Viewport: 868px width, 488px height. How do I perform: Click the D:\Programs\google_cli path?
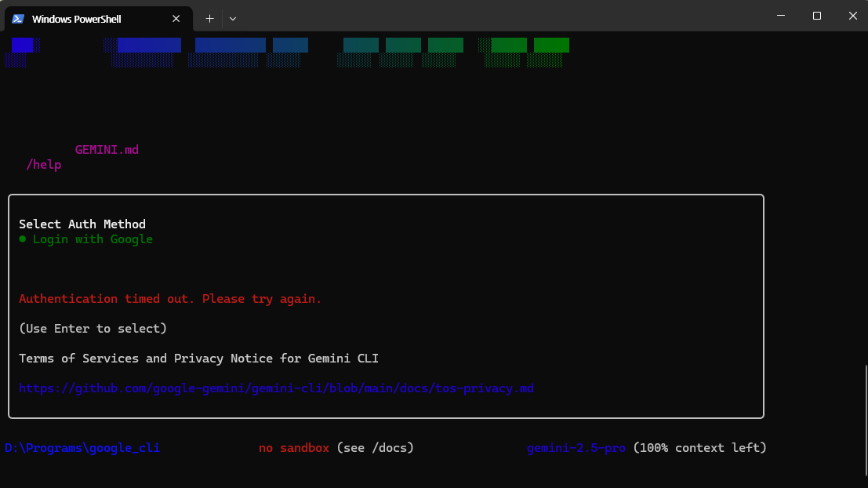pyautogui.click(x=82, y=447)
